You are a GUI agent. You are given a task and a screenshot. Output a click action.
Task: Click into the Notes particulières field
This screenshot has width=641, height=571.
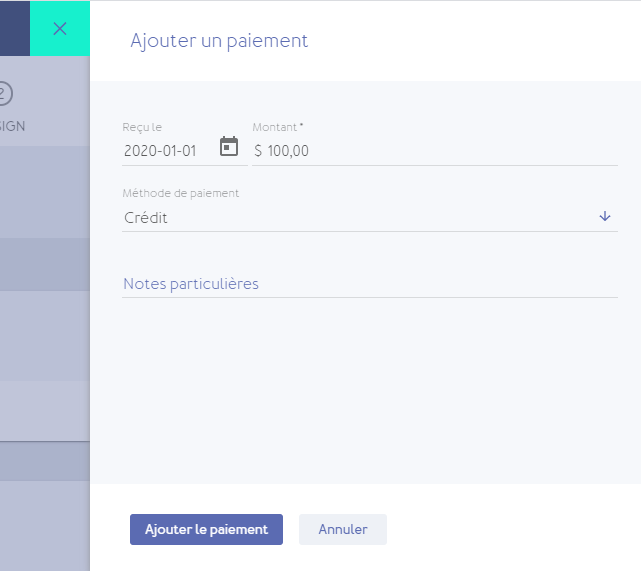tap(369, 284)
